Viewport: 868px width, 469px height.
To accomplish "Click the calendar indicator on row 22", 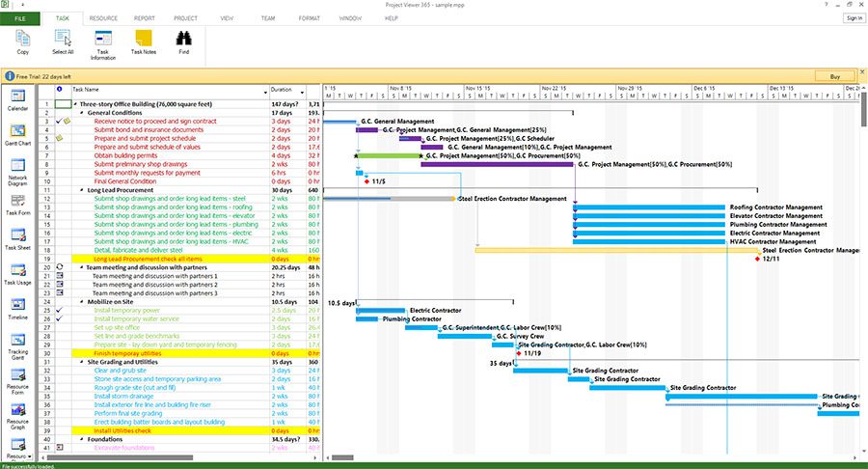I will pyautogui.click(x=59, y=284).
